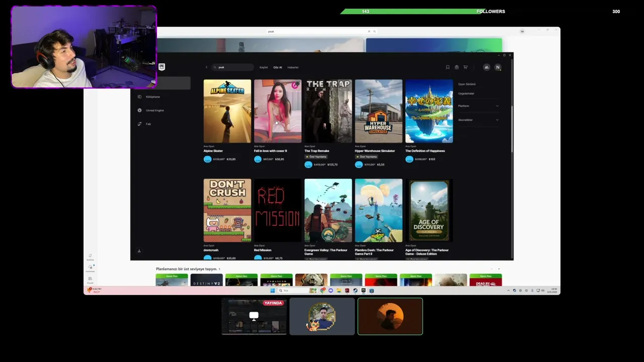Open Evergreen Valley parkour game cover
The width and height of the screenshot is (644, 362).
(x=328, y=210)
